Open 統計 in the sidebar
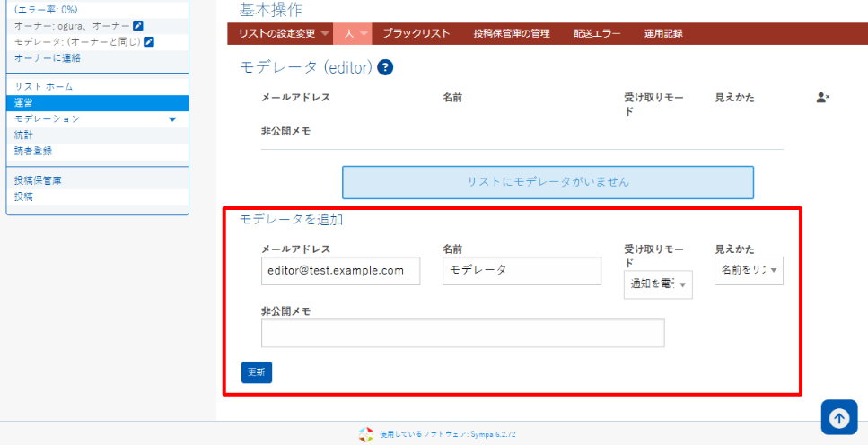Screen dimensions: 868x445 click(x=23, y=135)
